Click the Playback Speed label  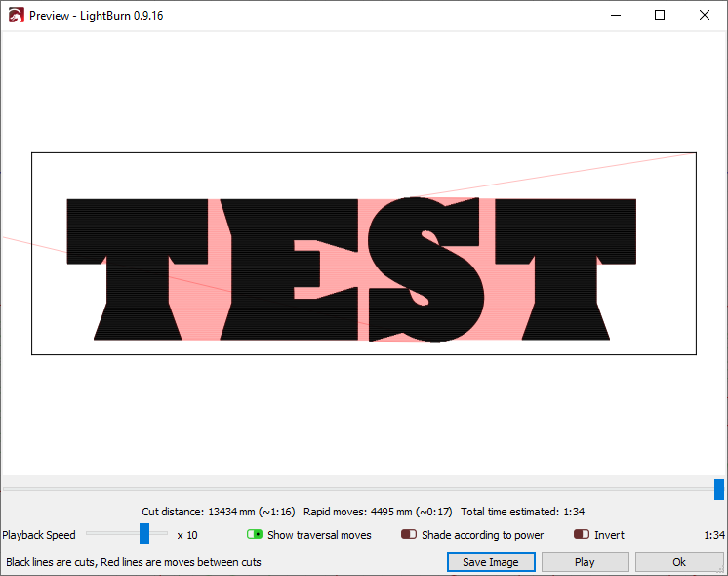coord(39,535)
